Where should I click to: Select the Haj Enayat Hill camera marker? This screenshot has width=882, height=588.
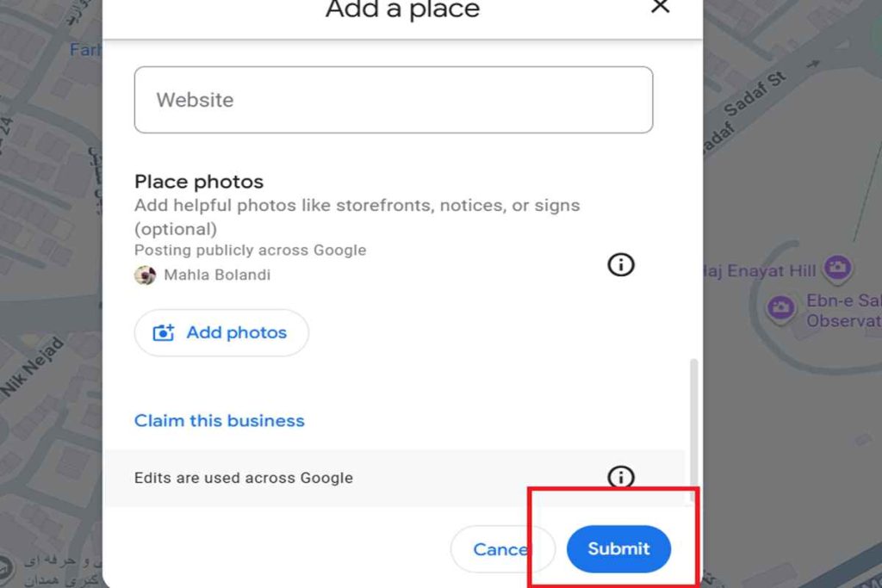click(836, 269)
